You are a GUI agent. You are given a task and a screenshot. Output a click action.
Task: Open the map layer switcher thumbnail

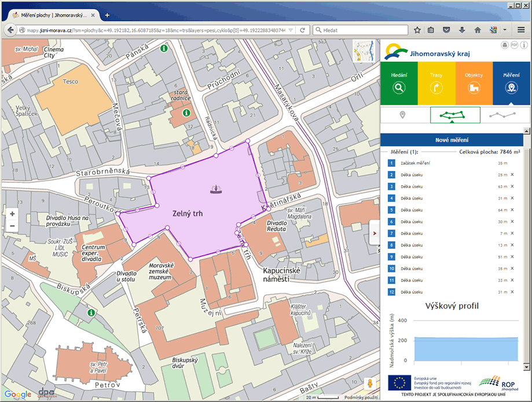pyautogui.click(x=364, y=51)
